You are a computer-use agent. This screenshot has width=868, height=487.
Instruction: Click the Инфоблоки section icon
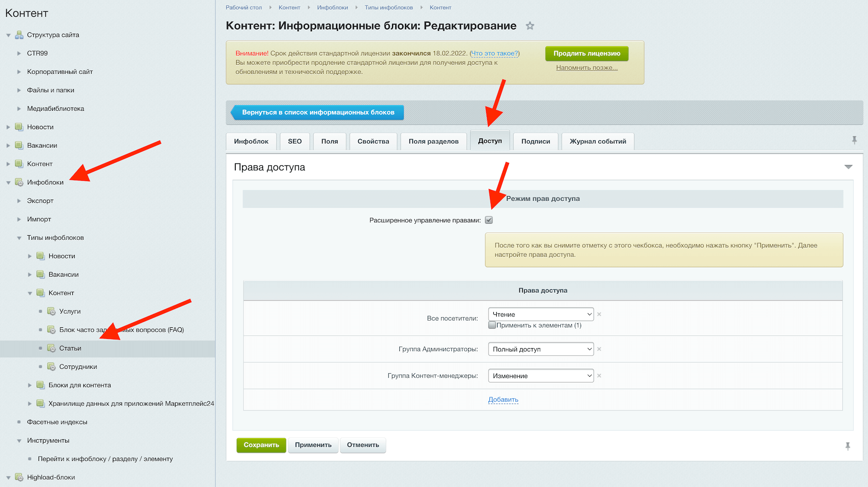coord(19,182)
